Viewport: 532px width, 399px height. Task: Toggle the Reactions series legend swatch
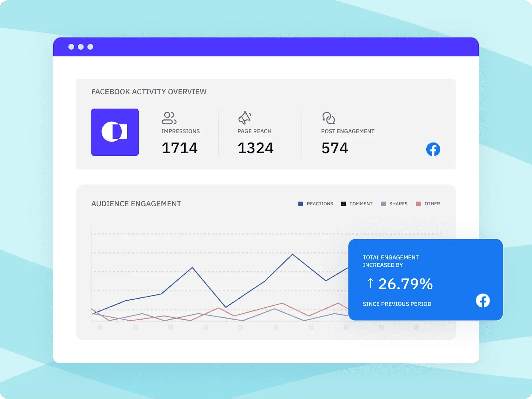301,204
